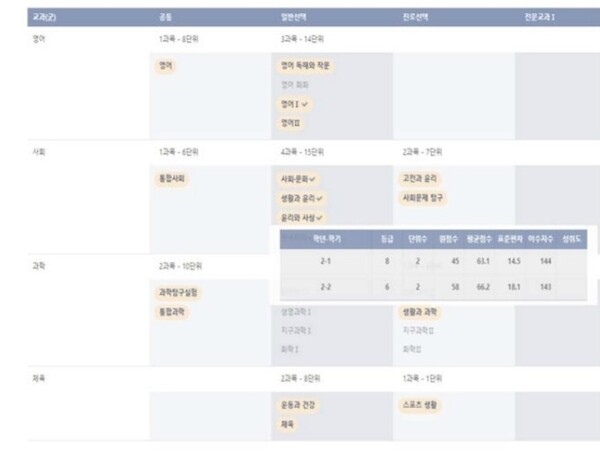
Task: Select the 스포츠 생활 course chip
Action: 420,405
